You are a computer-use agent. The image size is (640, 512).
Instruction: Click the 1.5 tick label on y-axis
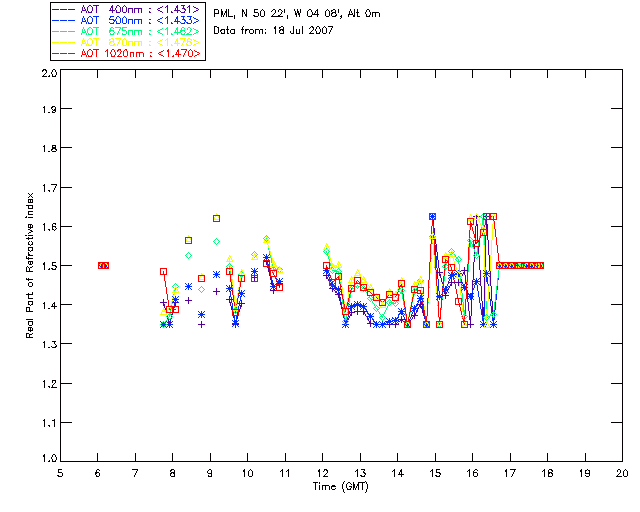click(x=47, y=267)
